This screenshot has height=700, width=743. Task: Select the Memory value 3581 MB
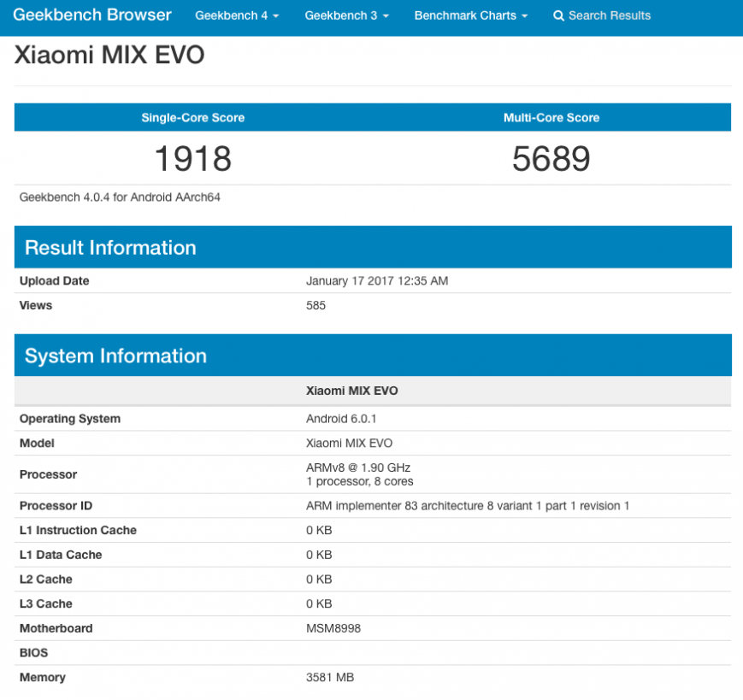[330, 677]
